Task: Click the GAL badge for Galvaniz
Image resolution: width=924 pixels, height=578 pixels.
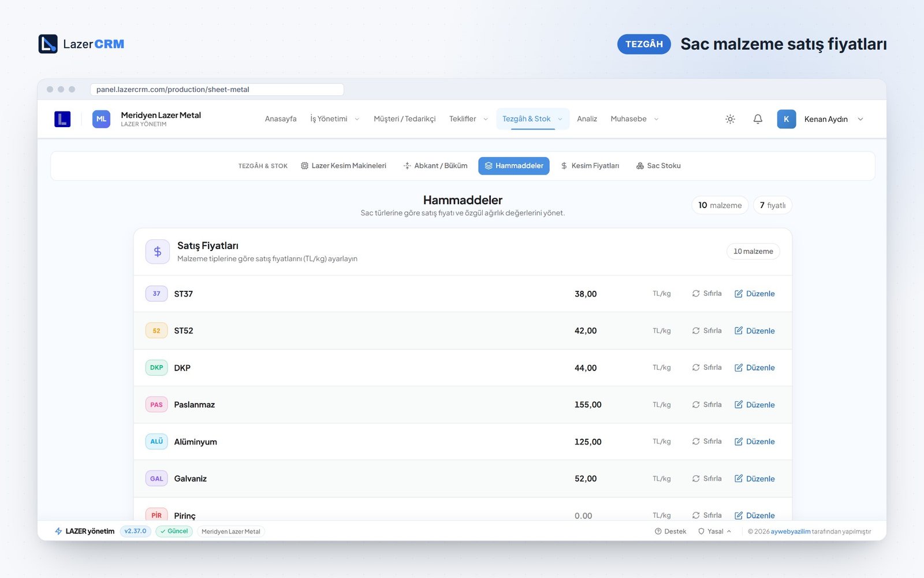Action: coord(157,479)
